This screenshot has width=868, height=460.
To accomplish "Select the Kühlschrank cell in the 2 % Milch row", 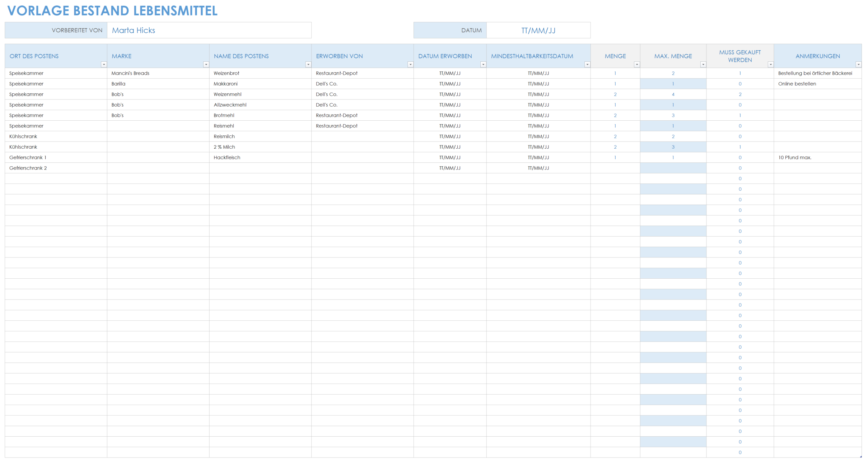I will (56, 147).
